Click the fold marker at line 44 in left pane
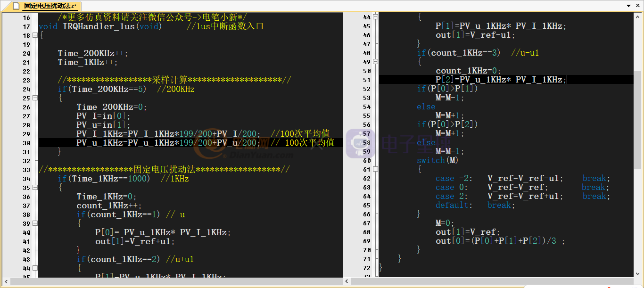This screenshot has height=288, width=644. point(35,268)
